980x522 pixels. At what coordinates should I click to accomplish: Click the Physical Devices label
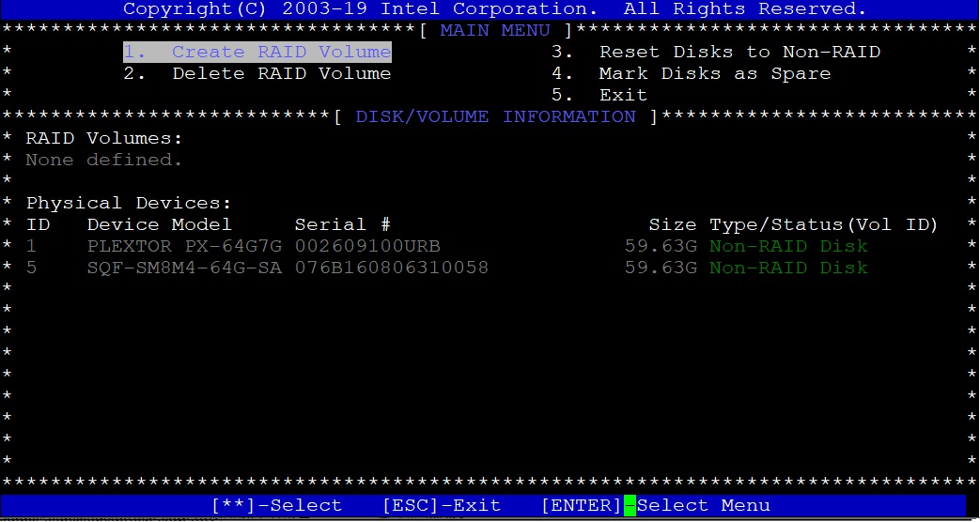[129, 203]
